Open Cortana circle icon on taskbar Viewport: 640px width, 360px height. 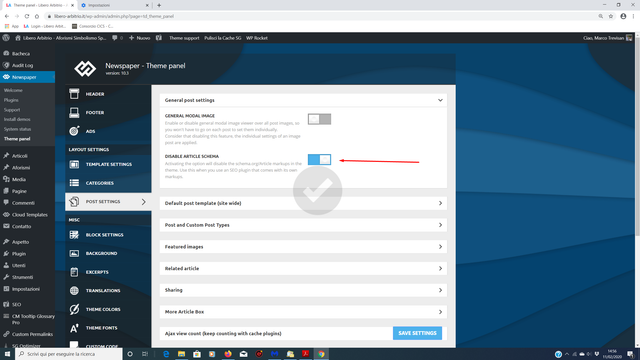pos(130,354)
